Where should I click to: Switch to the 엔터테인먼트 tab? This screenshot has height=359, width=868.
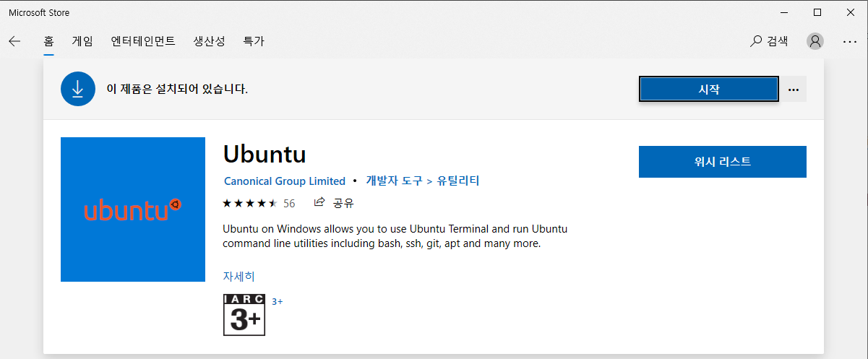point(143,41)
